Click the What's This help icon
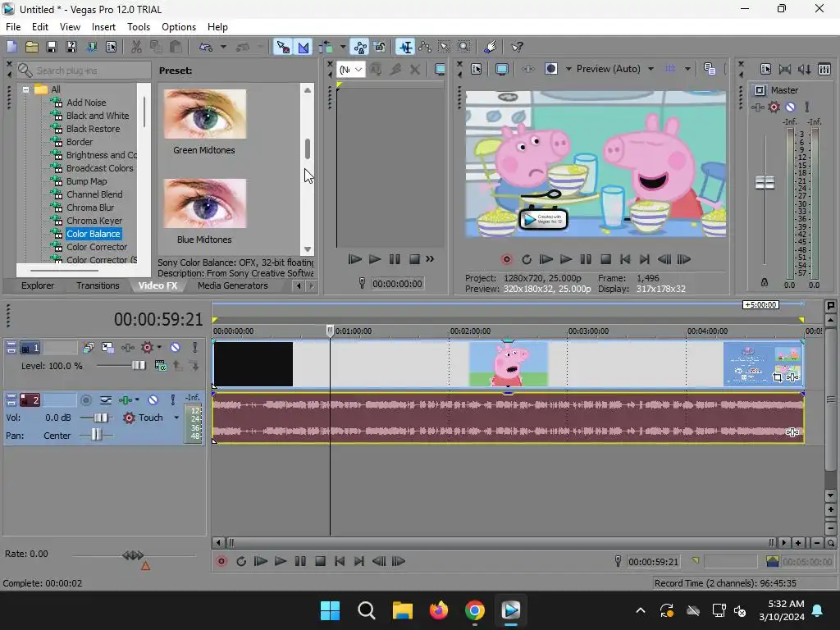Screen dimensions: 840x630 point(517,47)
